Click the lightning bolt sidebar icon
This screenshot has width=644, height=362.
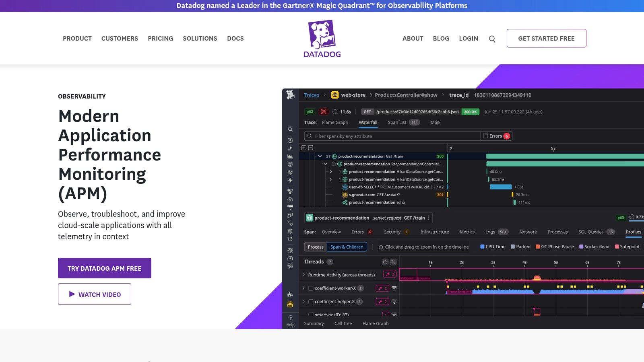tap(290, 180)
